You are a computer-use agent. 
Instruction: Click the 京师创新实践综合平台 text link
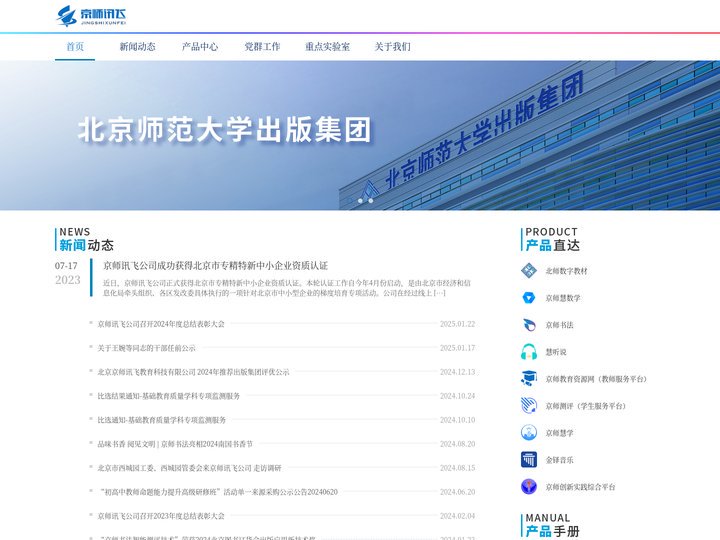(580, 487)
